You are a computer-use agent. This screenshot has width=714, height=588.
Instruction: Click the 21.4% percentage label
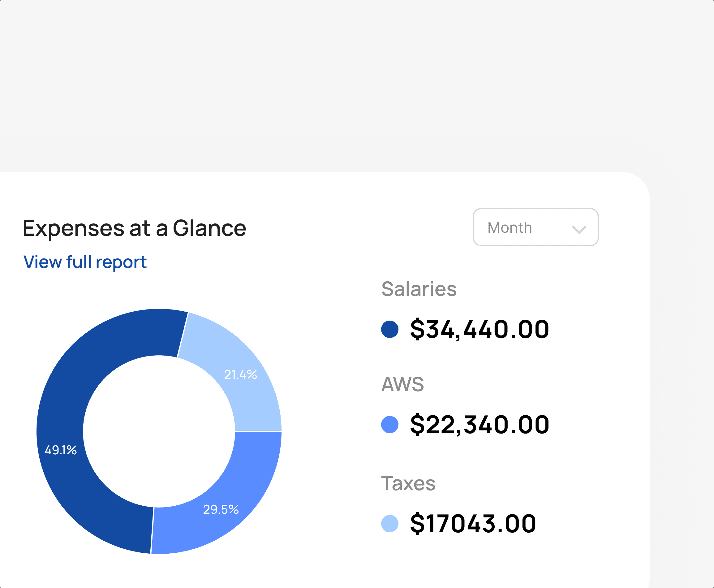click(x=240, y=374)
